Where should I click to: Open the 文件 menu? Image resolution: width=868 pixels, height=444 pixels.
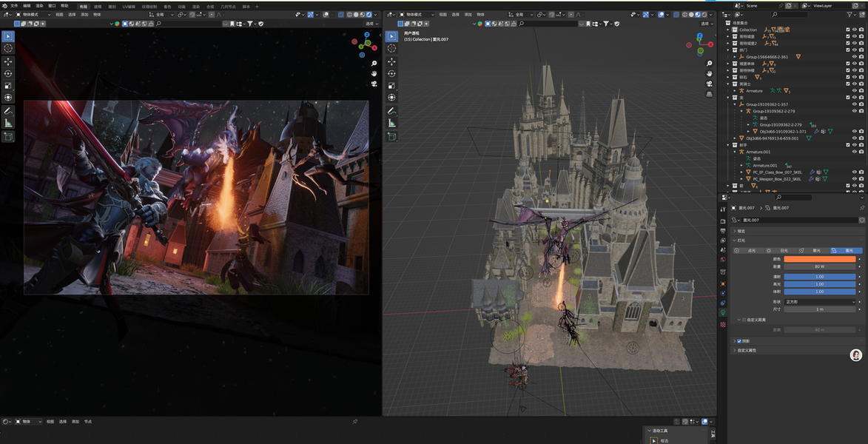click(14, 5)
